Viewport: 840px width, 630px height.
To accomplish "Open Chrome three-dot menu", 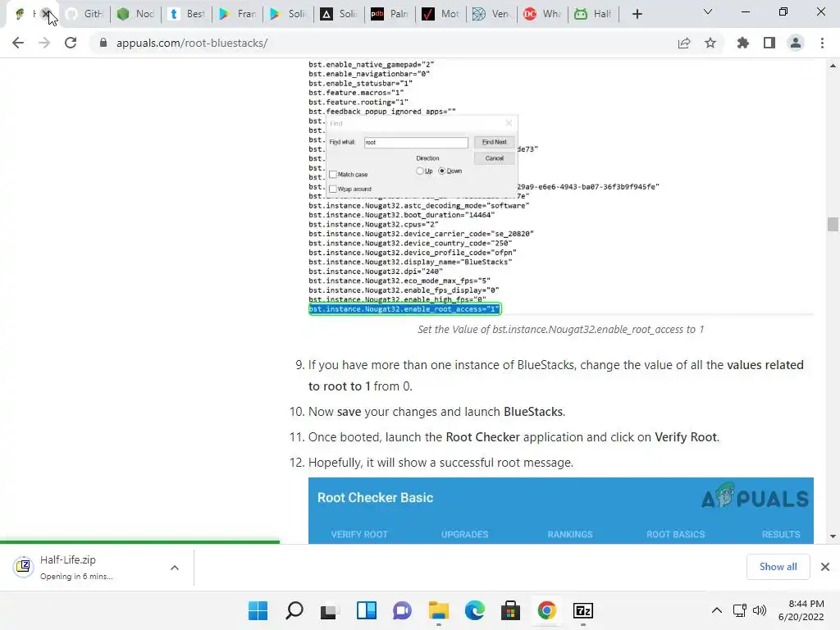I will (822, 43).
